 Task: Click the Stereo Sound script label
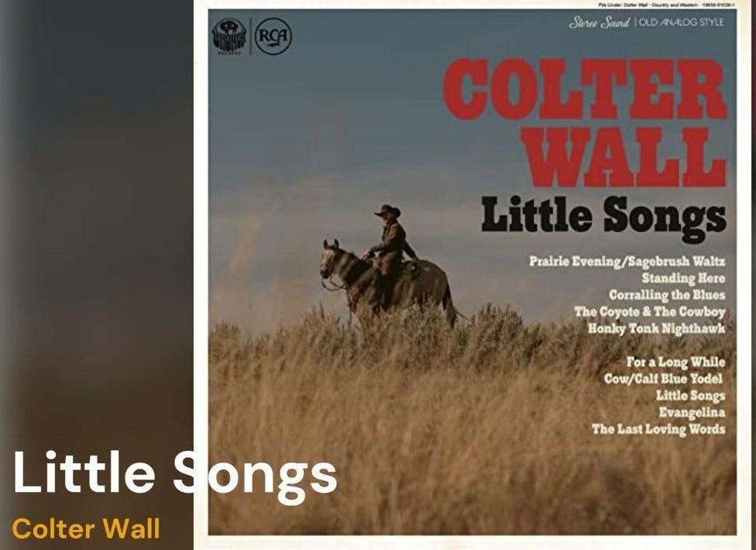click(600, 22)
